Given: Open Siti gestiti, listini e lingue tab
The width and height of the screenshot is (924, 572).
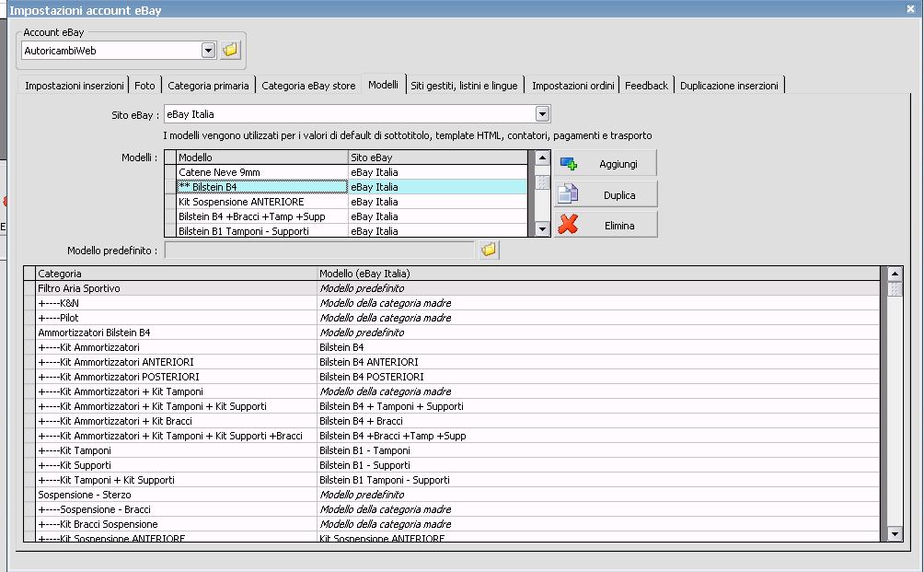Looking at the screenshot, I should tap(464, 86).
